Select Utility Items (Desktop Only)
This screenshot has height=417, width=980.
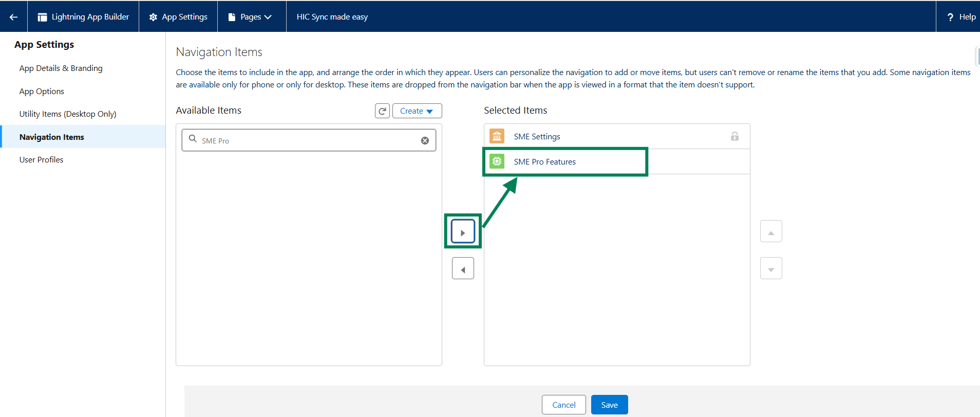[68, 114]
